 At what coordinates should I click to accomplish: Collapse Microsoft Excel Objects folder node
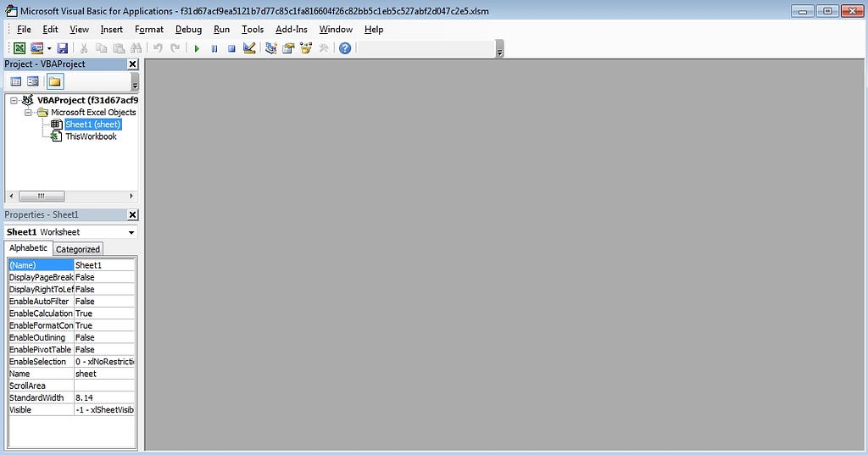point(28,113)
